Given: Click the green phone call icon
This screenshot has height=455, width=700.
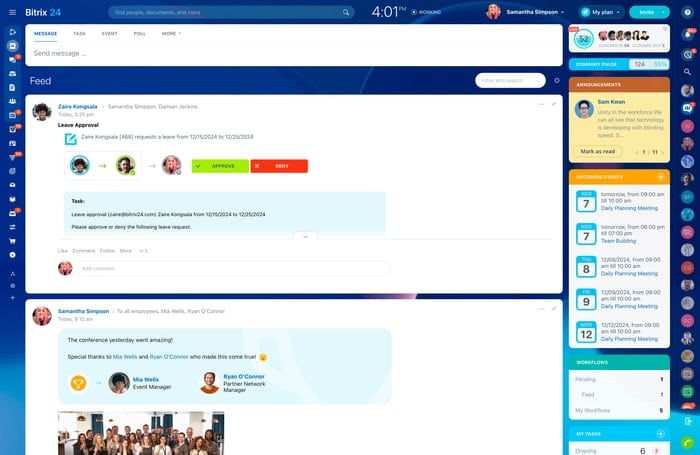Looking at the screenshot, I should 687,442.
